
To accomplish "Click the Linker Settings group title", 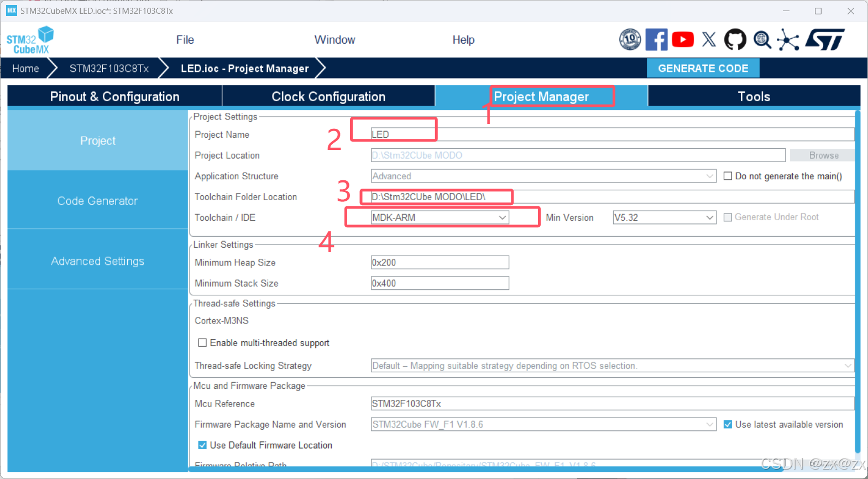I will [223, 244].
